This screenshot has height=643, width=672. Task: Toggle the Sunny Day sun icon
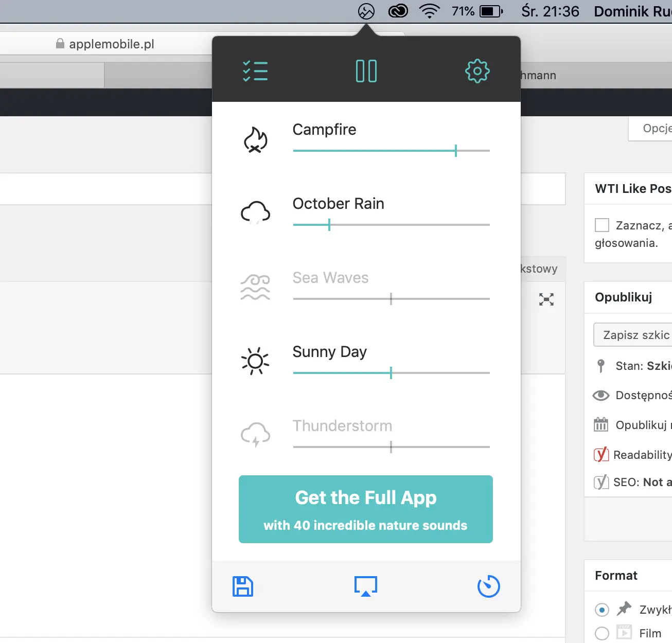[255, 361]
